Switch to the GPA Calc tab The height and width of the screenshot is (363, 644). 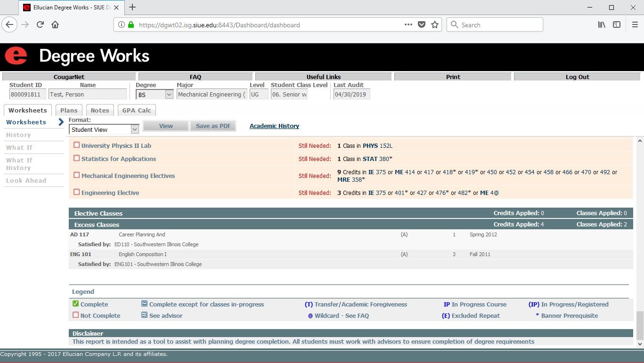point(137,111)
